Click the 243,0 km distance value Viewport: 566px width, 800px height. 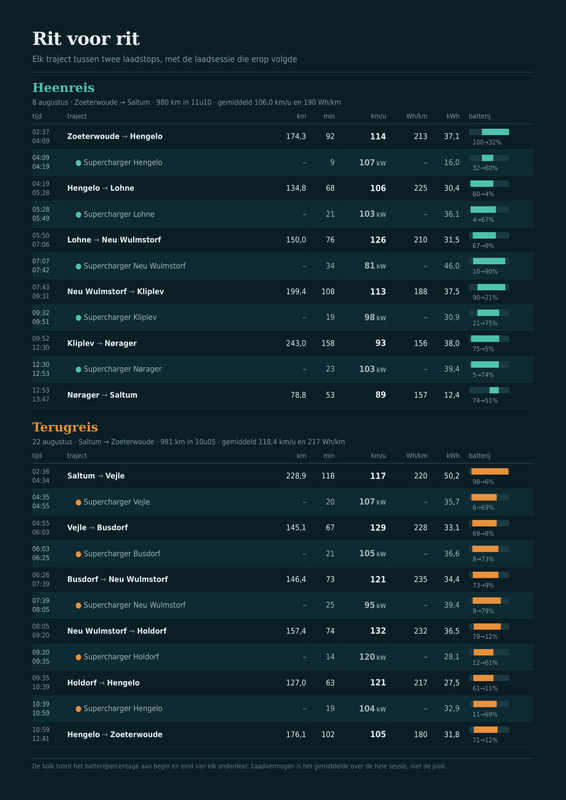point(296,343)
